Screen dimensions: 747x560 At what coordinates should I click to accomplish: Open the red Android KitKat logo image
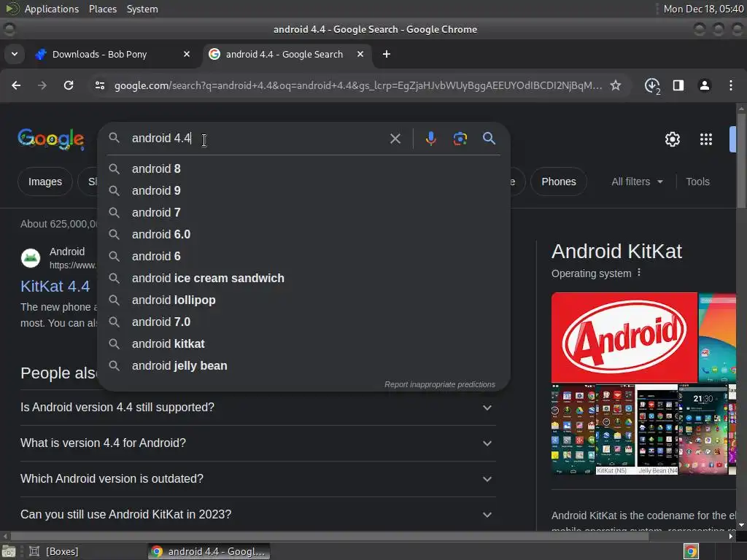(624, 338)
